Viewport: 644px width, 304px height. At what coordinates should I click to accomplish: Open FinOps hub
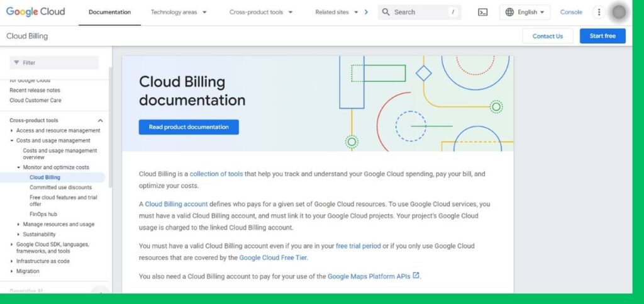[x=43, y=214]
